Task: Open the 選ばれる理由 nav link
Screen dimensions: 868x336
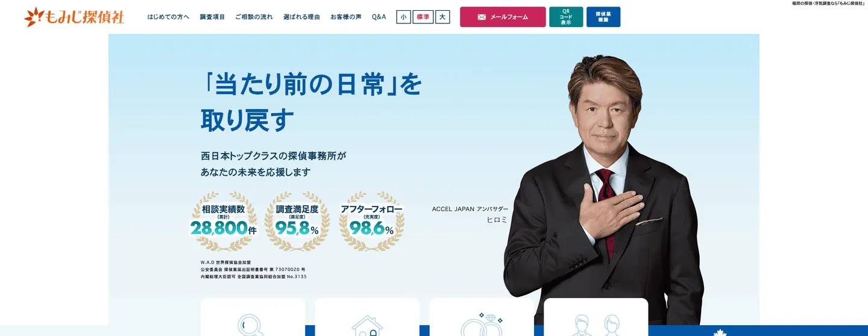Action: (x=301, y=17)
